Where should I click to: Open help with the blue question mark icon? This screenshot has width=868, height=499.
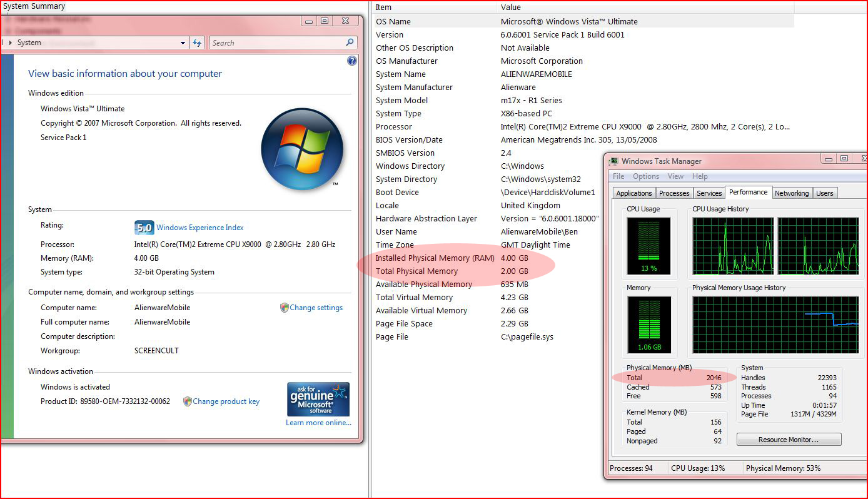pos(352,61)
